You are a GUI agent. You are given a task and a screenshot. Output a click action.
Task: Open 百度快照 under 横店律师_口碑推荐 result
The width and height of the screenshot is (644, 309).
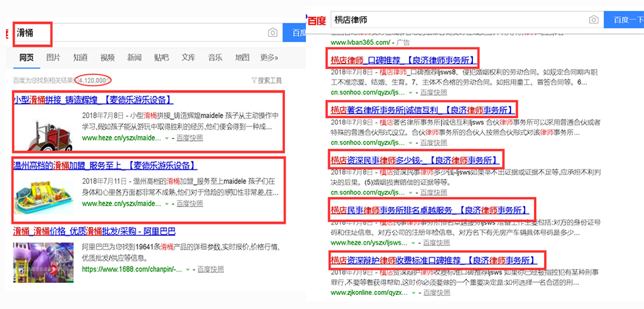click(434, 92)
